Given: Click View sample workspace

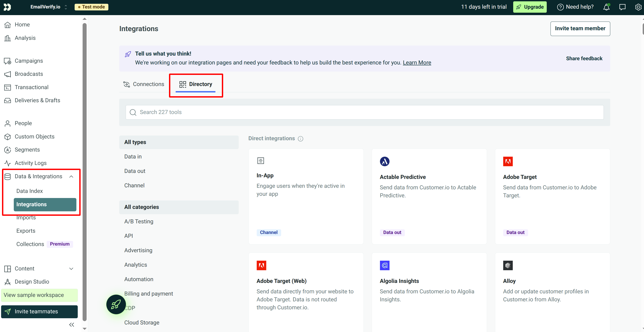Looking at the screenshot, I should click(x=40, y=295).
